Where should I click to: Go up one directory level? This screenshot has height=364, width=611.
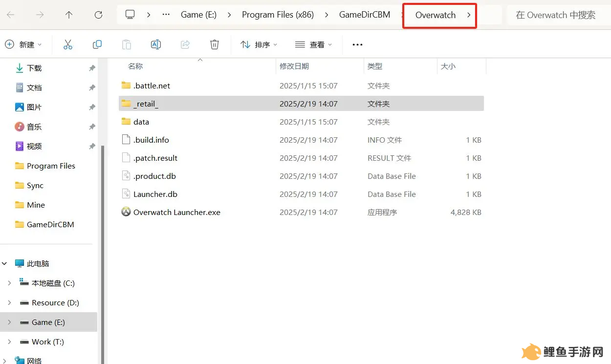pyautogui.click(x=69, y=15)
